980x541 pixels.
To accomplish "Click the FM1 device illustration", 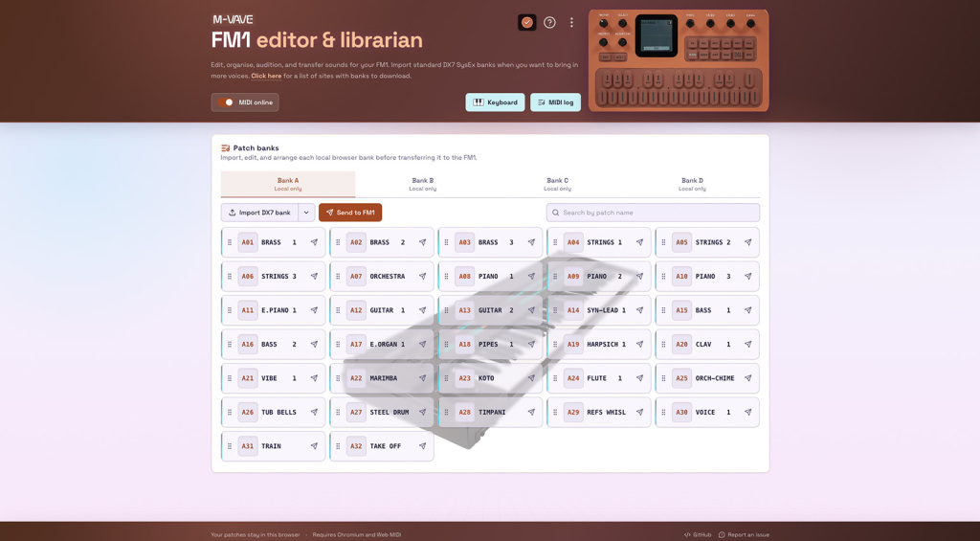I will (679, 60).
